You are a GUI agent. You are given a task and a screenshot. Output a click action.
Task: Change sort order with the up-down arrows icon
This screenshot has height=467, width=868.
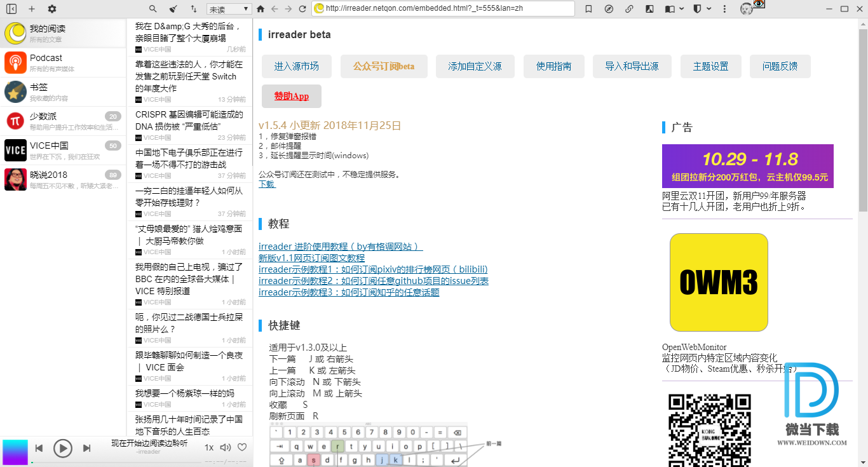(193, 9)
